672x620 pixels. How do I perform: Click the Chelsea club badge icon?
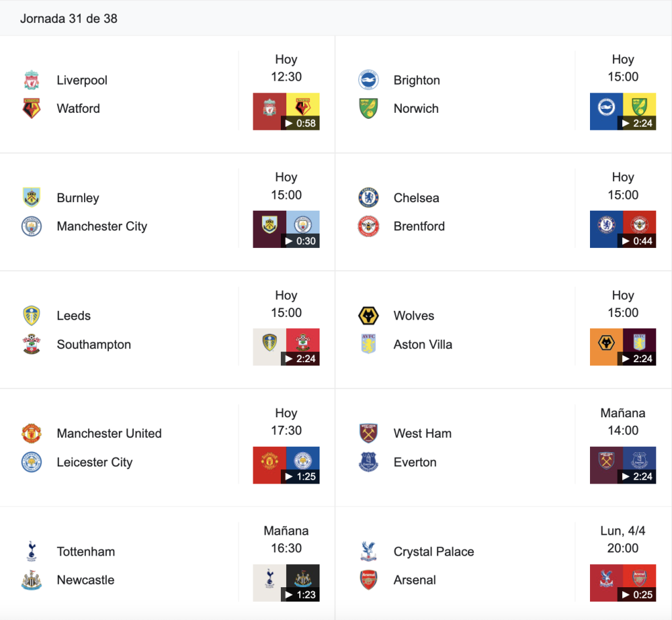368,197
